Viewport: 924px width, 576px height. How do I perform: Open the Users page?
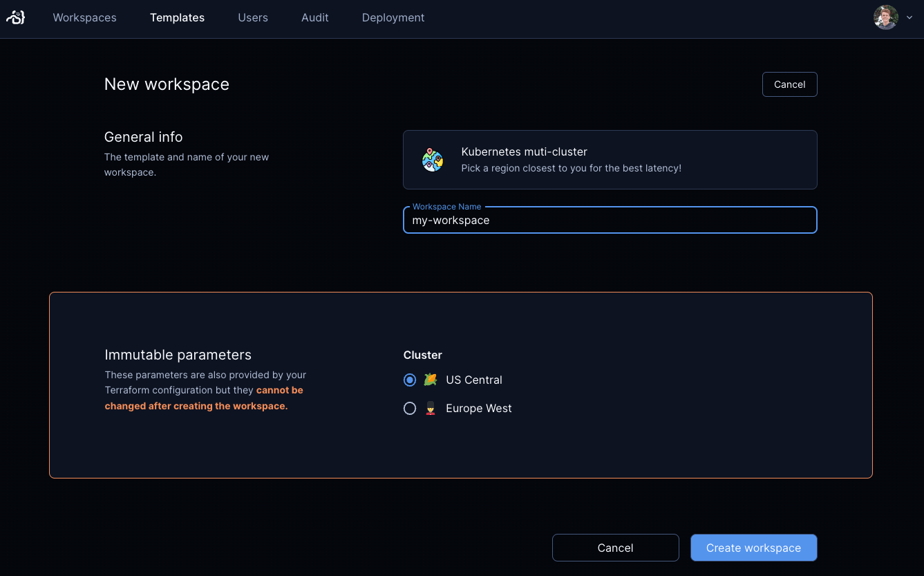253,17
